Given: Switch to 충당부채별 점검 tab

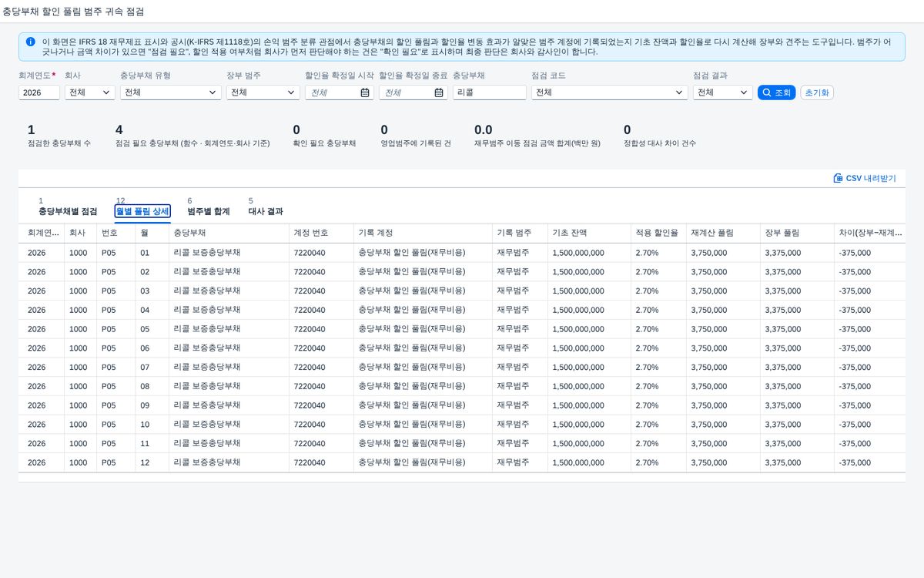Looking at the screenshot, I should (x=68, y=211).
